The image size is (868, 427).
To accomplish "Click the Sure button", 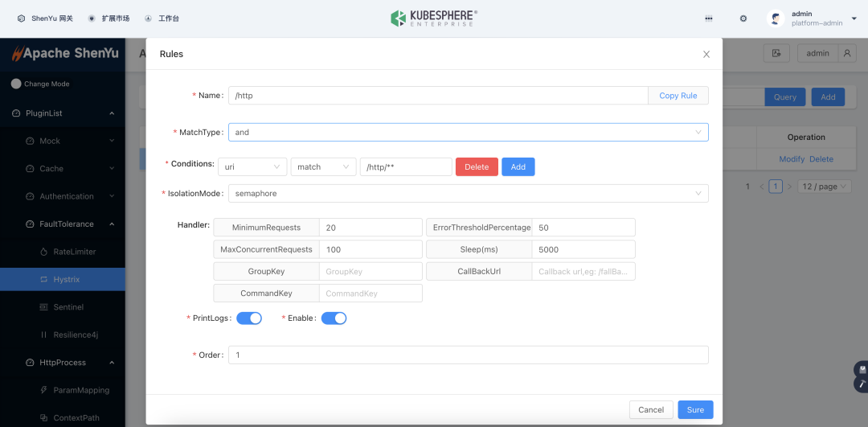I will [x=695, y=410].
